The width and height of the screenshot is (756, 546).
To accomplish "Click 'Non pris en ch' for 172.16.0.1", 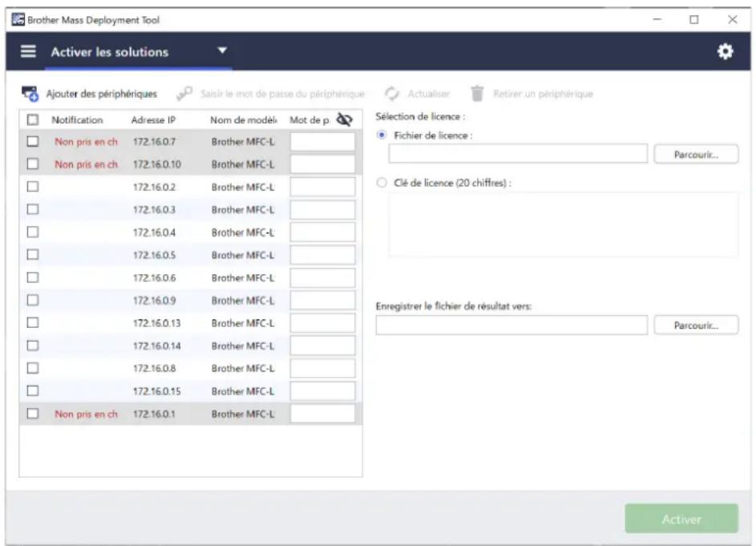I will [86, 414].
